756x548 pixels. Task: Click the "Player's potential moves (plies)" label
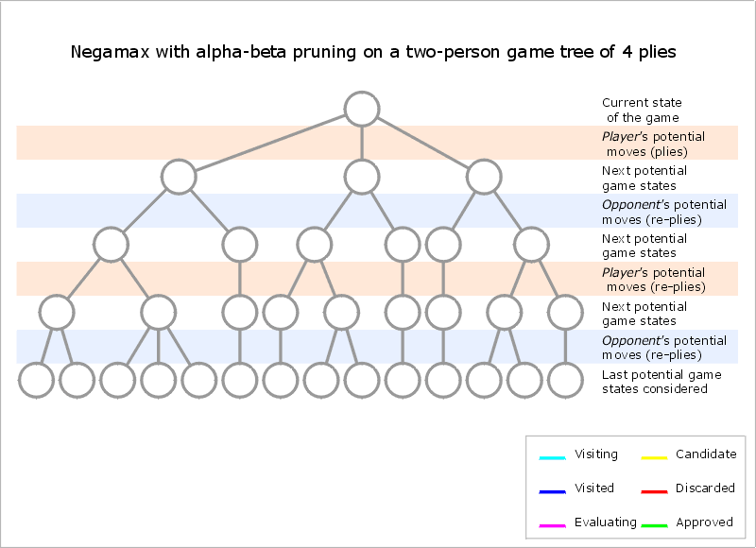tap(653, 144)
